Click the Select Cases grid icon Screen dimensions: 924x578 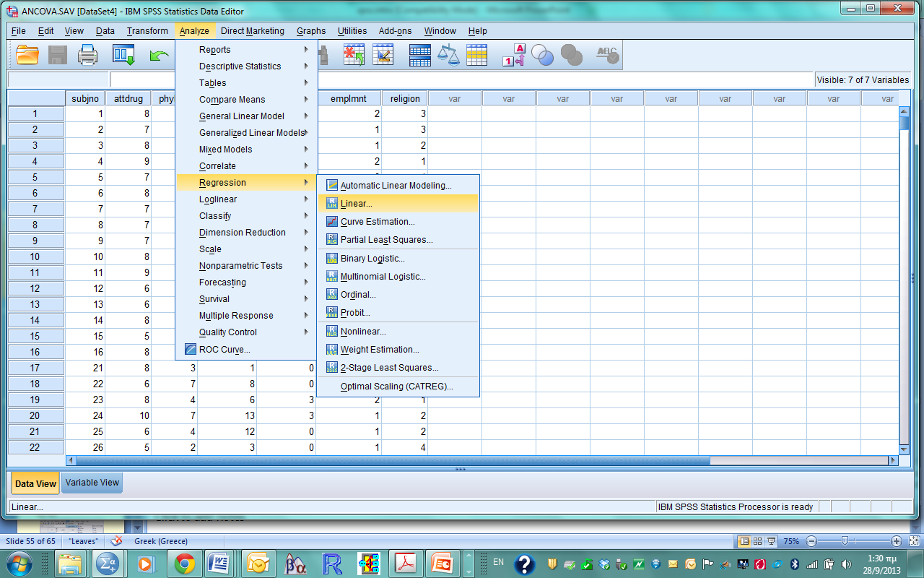click(x=476, y=55)
